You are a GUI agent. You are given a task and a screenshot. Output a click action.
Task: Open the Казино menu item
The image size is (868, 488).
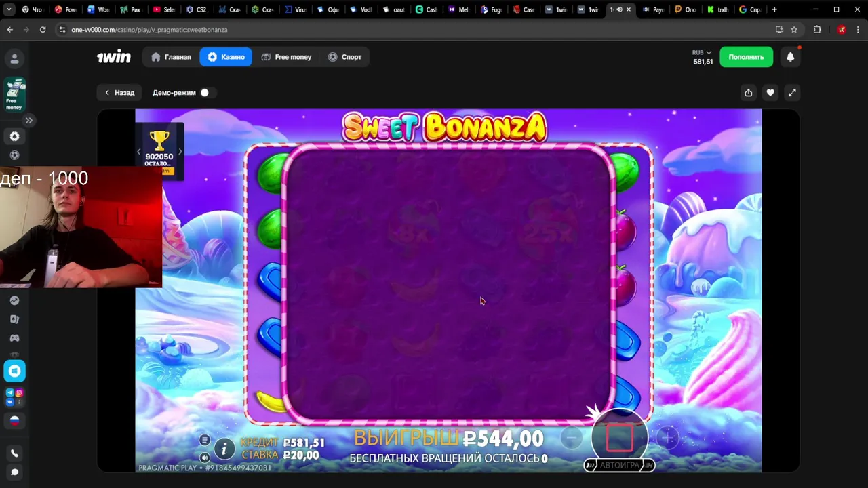(226, 57)
